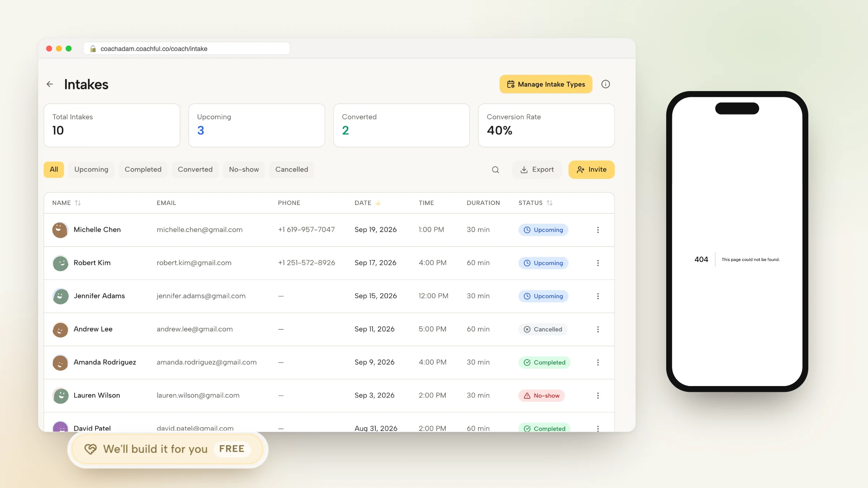Image resolution: width=868 pixels, height=488 pixels.
Task: Click the Total Intakes stat card
Action: click(x=112, y=125)
